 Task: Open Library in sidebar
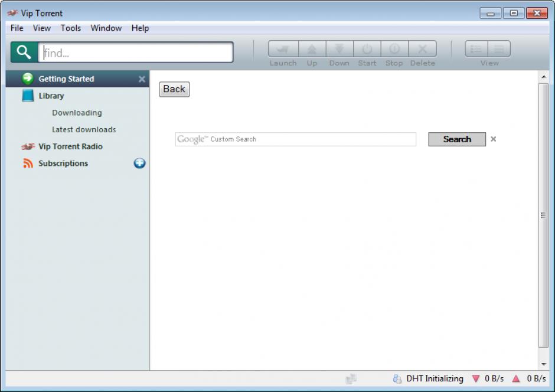pyautogui.click(x=77, y=96)
